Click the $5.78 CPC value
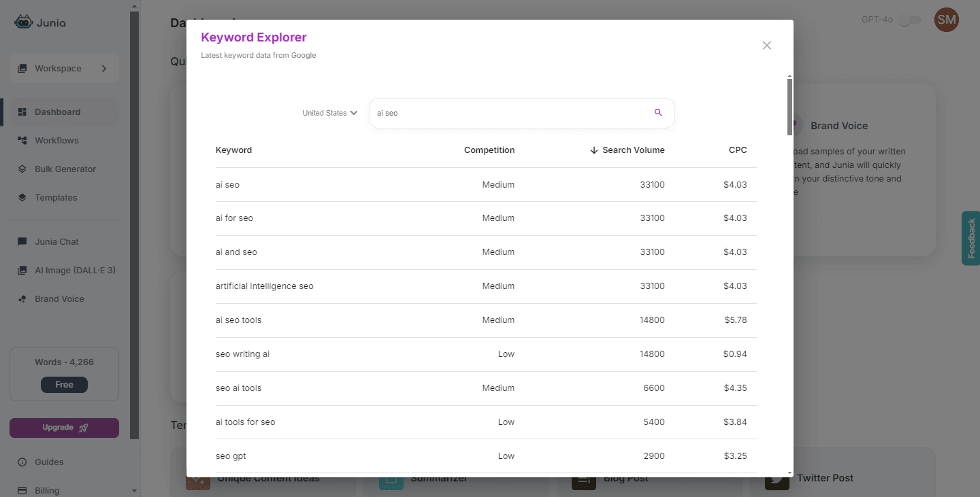Image resolution: width=980 pixels, height=497 pixels. [x=735, y=320]
